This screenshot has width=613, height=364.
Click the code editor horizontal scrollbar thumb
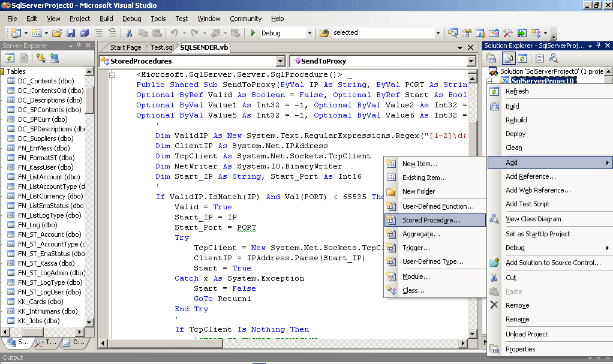coord(166,343)
